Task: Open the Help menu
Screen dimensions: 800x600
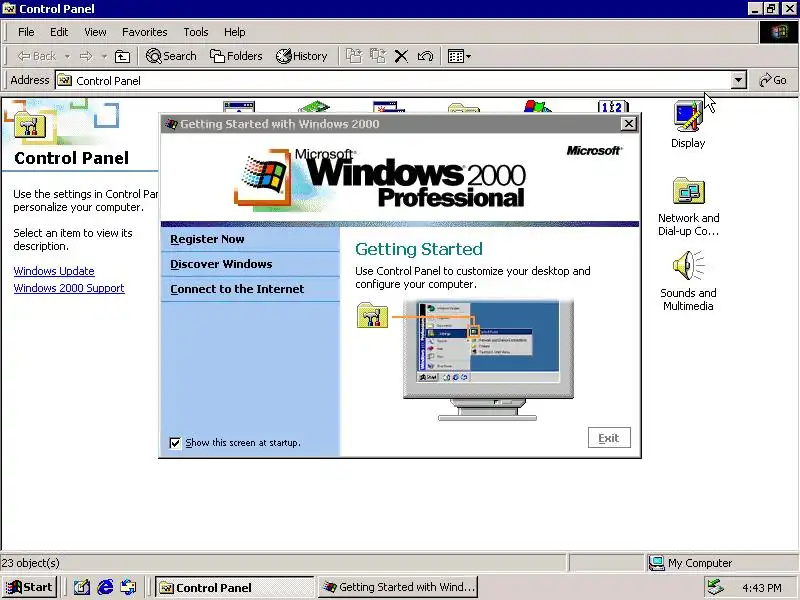Action: pos(235,32)
